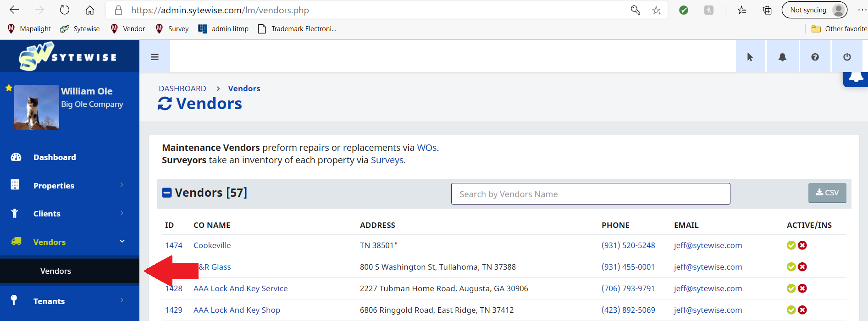Click the zoom magnifier icon in address bar
This screenshot has height=321, width=868.
[x=635, y=10]
